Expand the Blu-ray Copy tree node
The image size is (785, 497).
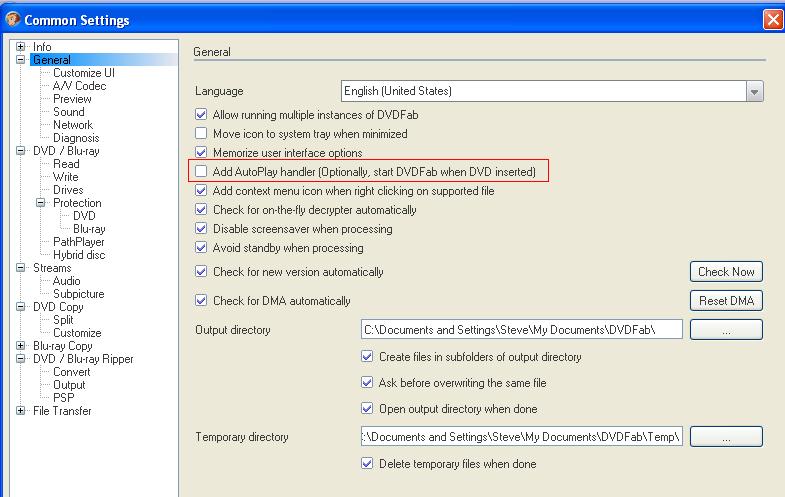click(x=21, y=346)
